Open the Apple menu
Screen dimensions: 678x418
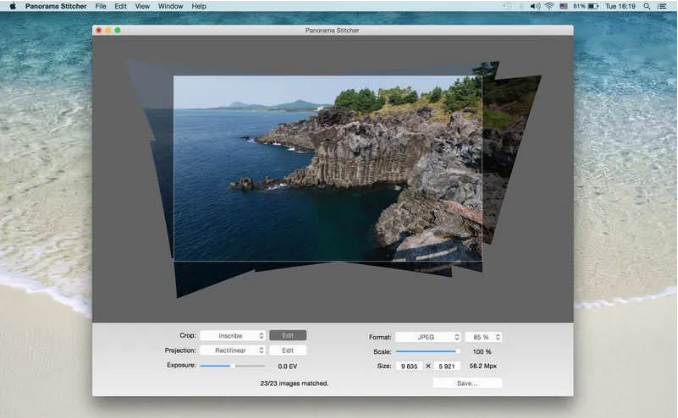click(x=12, y=6)
